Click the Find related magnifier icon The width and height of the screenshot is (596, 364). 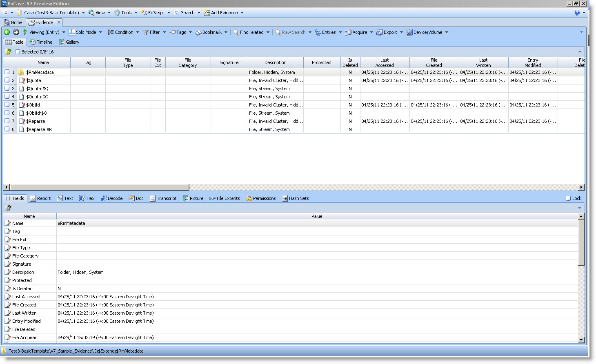pos(236,32)
